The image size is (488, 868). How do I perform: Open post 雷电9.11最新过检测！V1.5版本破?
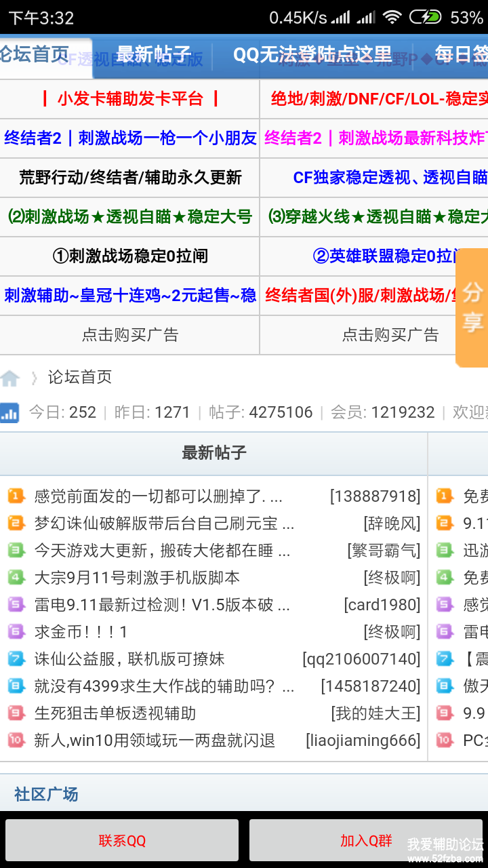point(163,605)
